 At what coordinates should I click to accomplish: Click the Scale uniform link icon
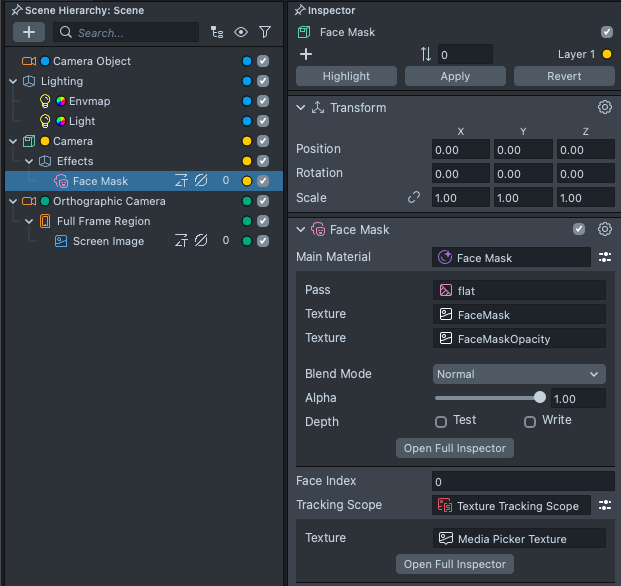tap(414, 198)
